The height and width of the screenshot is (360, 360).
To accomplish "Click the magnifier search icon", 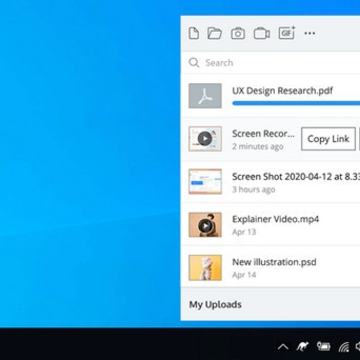I will [x=194, y=63].
